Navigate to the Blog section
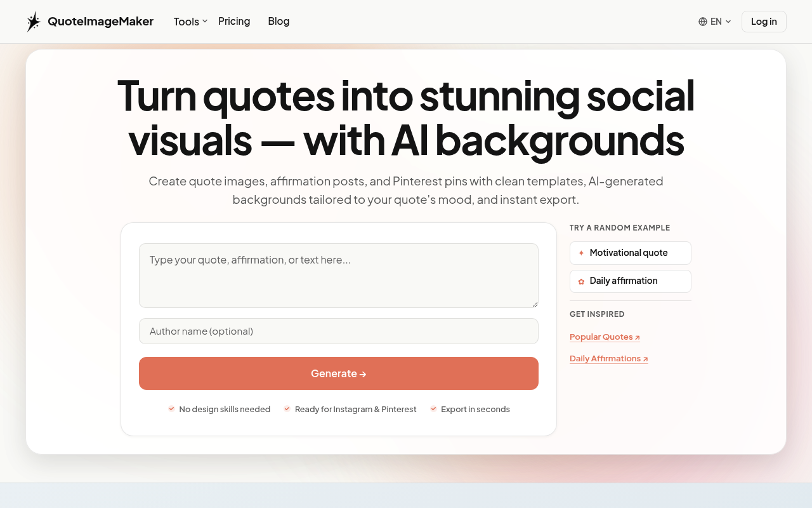812x508 pixels. 278,21
